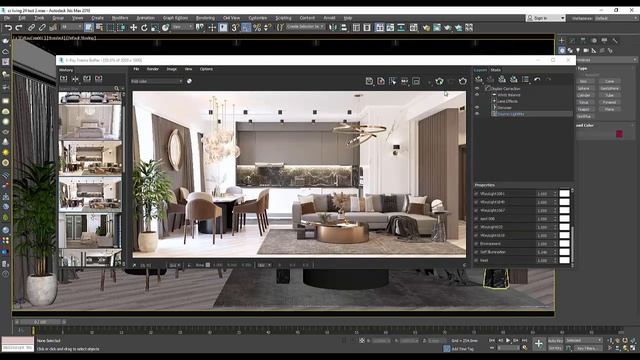This screenshot has height=360, width=640.
Task: Click the red object color swatch
Action: tap(619, 134)
